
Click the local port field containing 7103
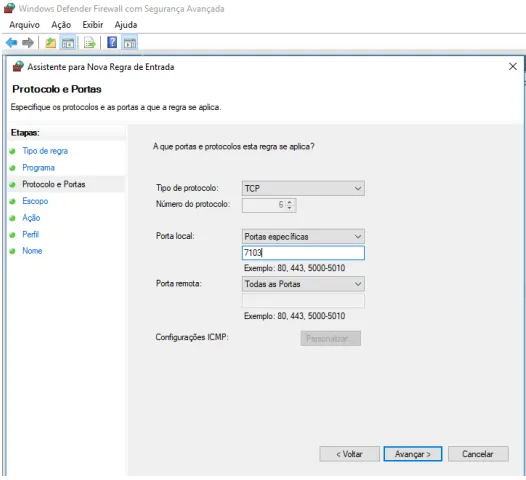point(303,253)
